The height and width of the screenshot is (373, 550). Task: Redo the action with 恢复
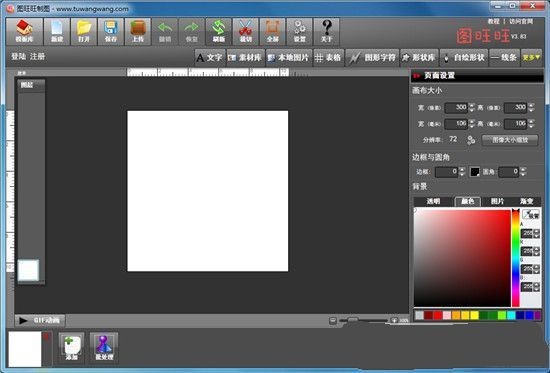(x=192, y=32)
